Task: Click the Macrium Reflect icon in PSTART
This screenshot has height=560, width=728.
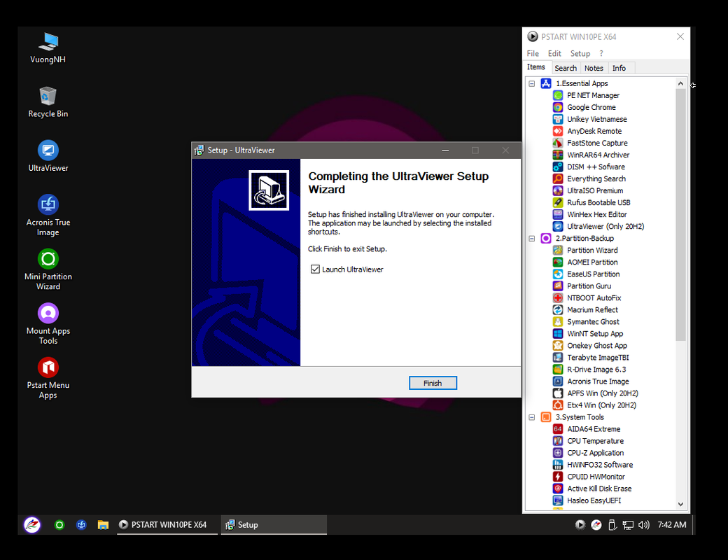Action: coord(558,309)
